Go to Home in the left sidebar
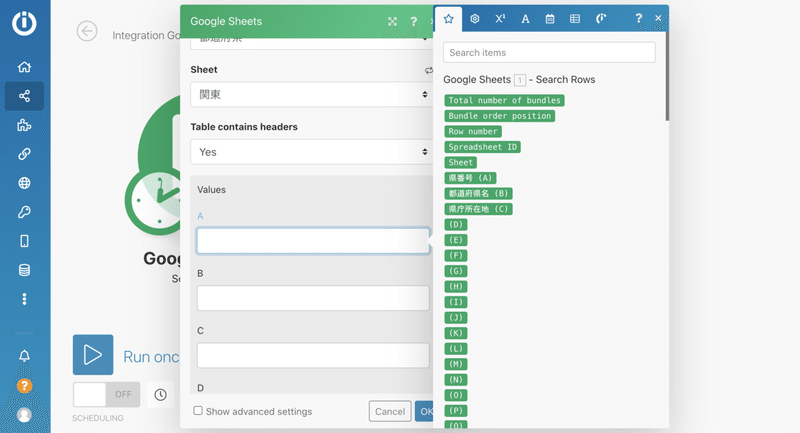This screenshot has width=800, height=433. click(x=24, y=67)
